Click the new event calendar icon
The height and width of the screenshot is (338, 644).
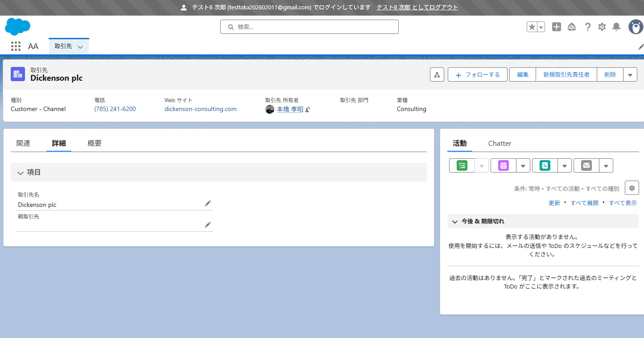tap(504, 165)
